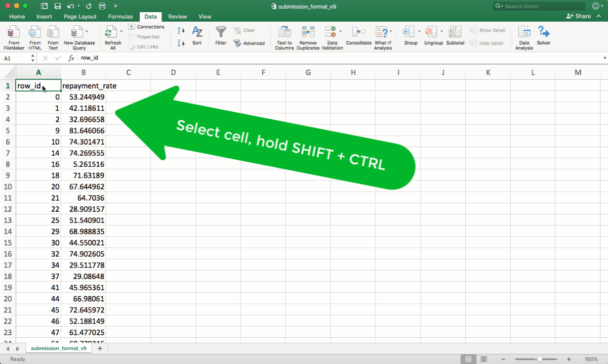The width and height of the screenshot is (608, 364).
Task: Open the Name Box dropdown arrow
Action: (x=32, y=58)
